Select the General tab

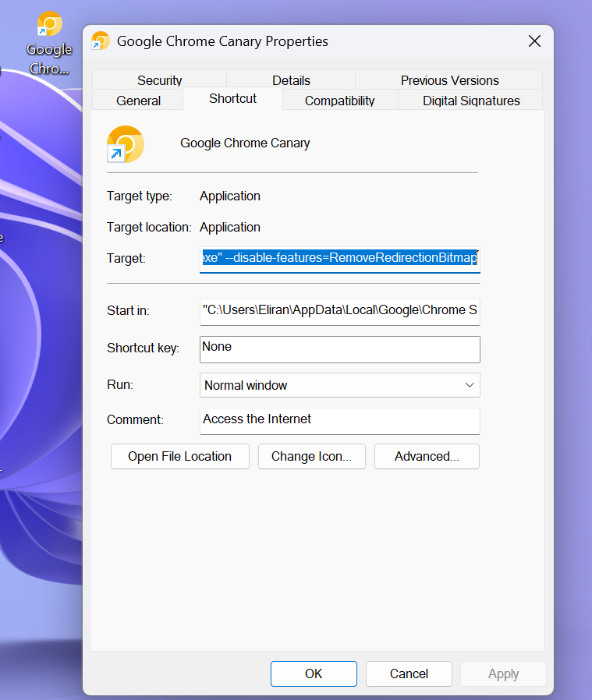138,101
